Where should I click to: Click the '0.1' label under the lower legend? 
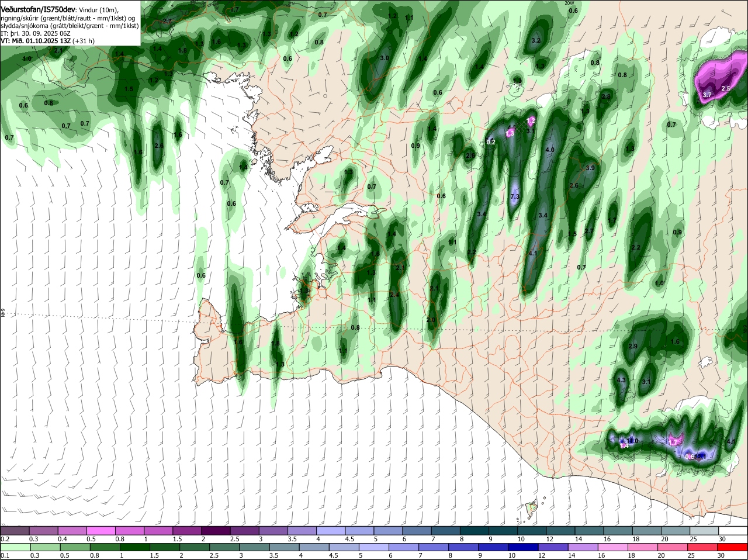[5, 556]
